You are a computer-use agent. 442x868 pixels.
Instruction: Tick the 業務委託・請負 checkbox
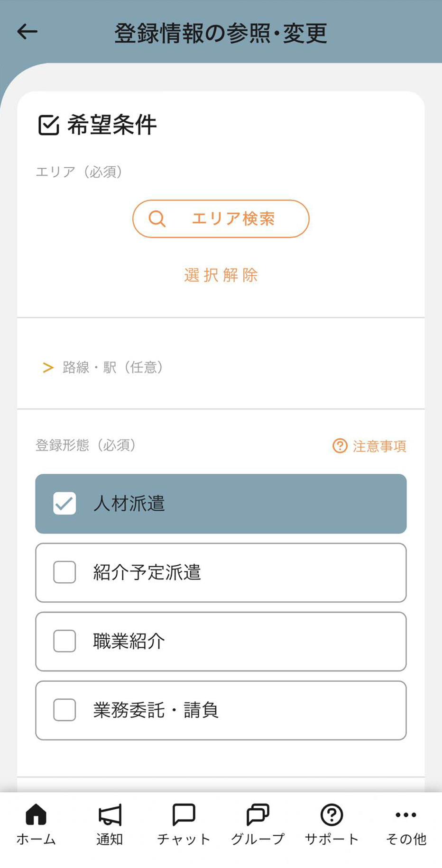coord(64,710)
